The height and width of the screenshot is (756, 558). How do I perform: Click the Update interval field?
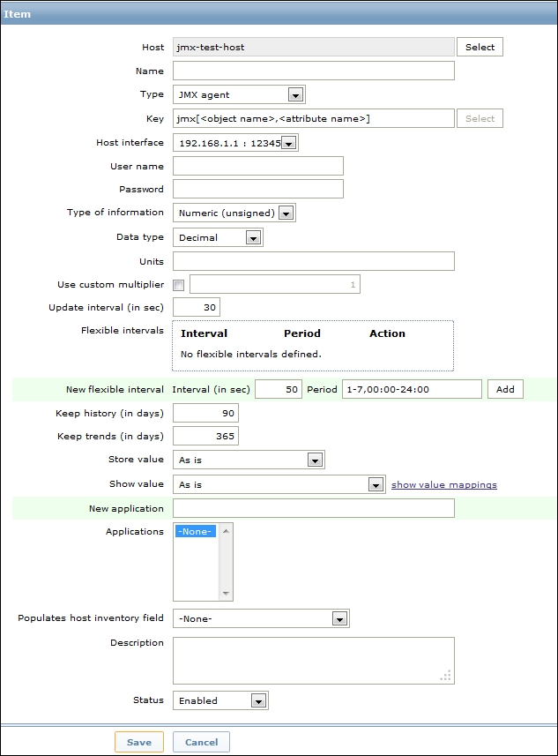[197, 307]
